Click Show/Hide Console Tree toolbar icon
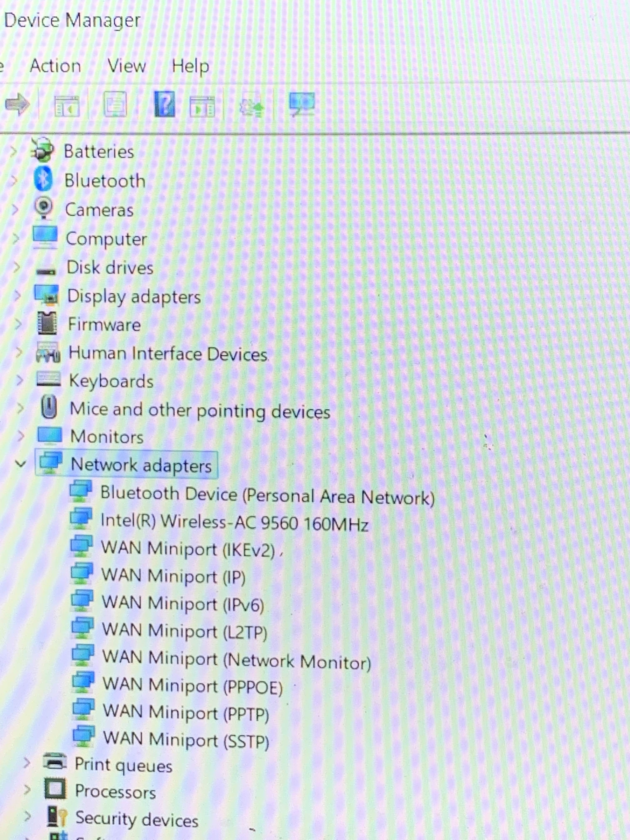630x840 pixels. 67,106
